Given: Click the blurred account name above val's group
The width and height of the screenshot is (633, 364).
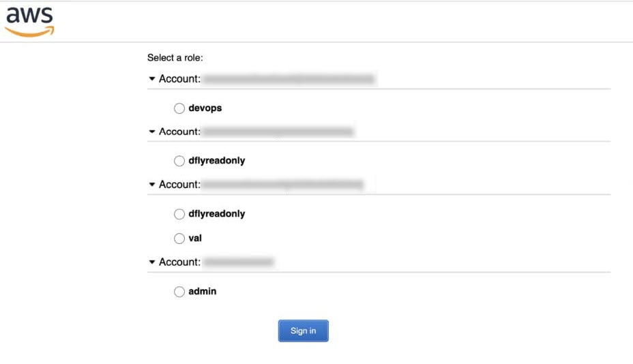Looking at the screenshot, I should pyautogui.click(x=283, y=185).
